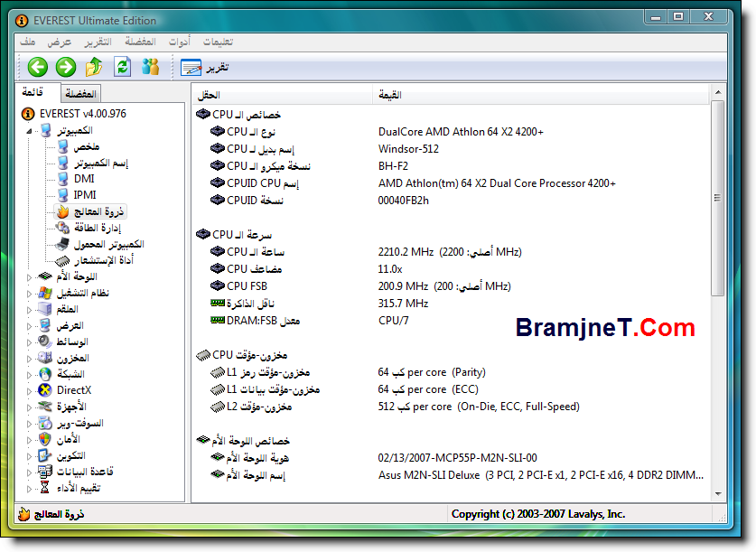Collapse the الكمبيوتر tree node
The image size is (756, 552).
(x=29, y=131)
